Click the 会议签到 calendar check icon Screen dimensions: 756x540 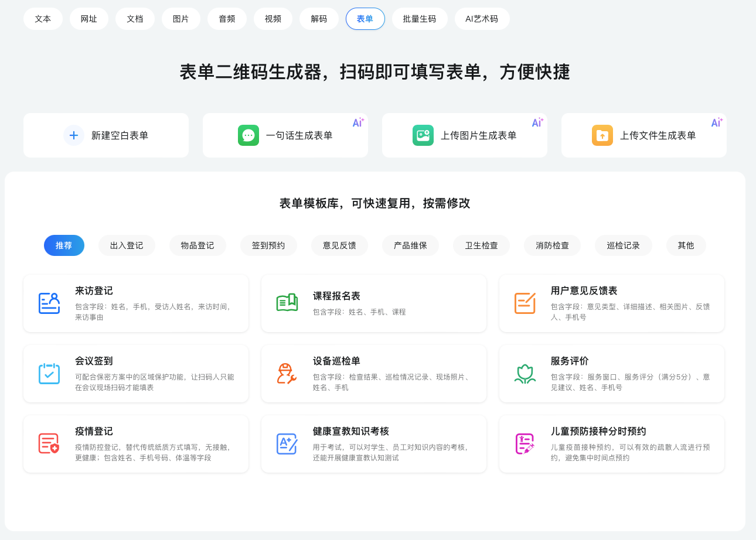point(49,374)
